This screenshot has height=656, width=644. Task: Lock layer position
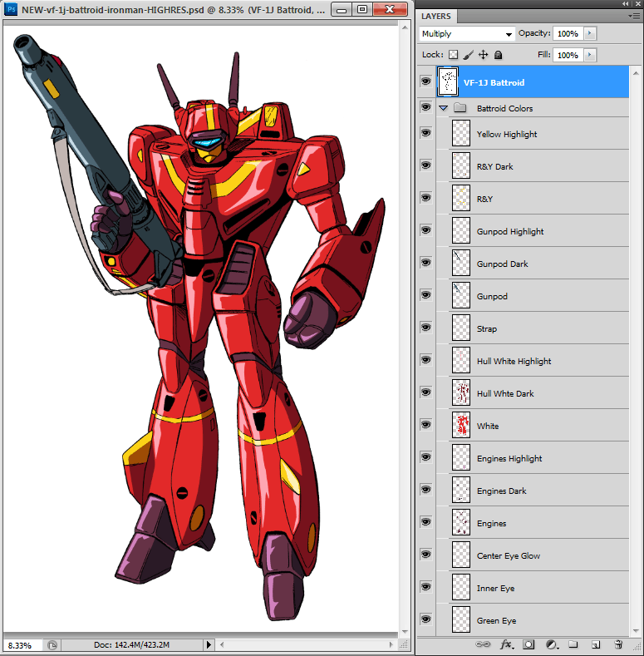[483, 55]
